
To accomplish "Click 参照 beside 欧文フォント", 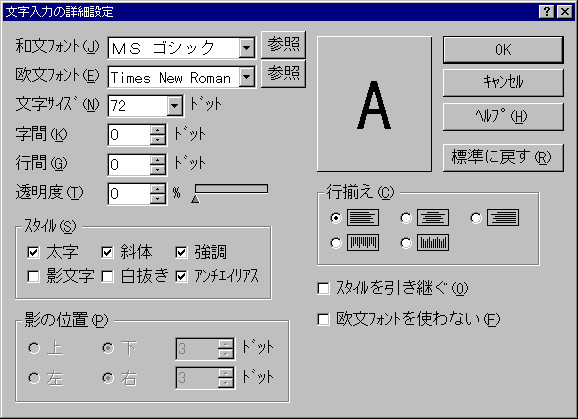I will click(x=283, y=73).
